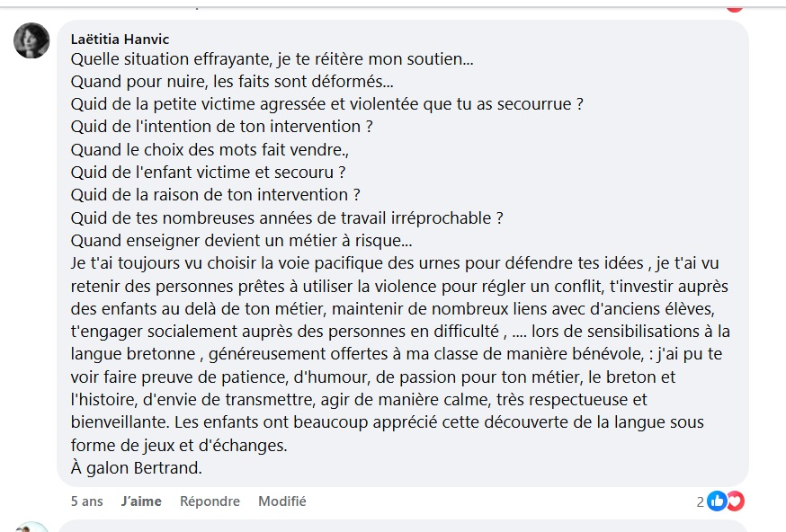Image resolution: width=786 pixels, height=532 pixels.
Task: Click the next comment bubble at the bottom
Action: point(405,528)
